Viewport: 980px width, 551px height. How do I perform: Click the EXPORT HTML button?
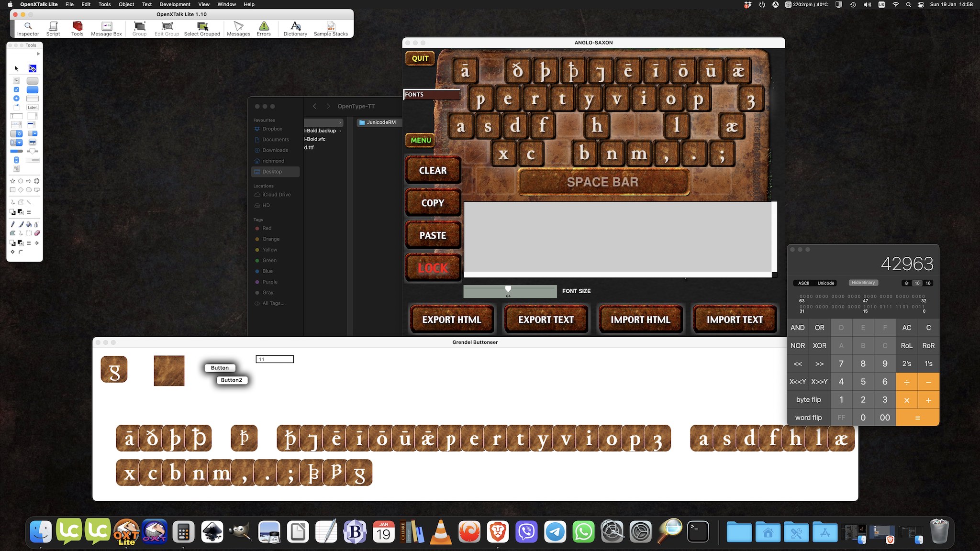pyautogui.click(x=452, y=320)
